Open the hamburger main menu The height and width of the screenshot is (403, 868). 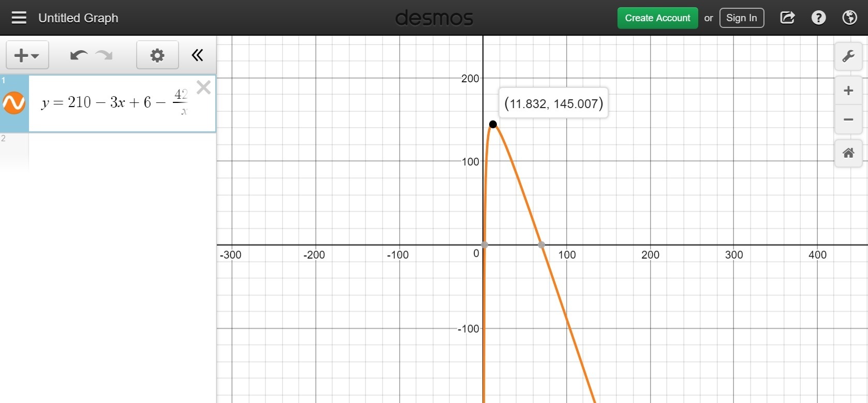click(19, 18)
